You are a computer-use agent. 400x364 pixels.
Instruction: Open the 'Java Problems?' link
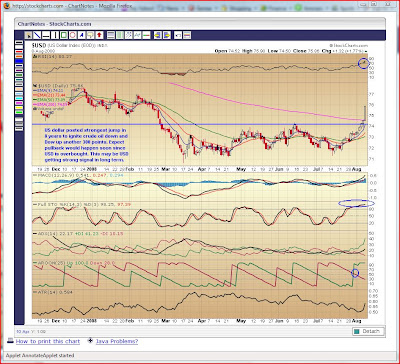coord(117,341)
